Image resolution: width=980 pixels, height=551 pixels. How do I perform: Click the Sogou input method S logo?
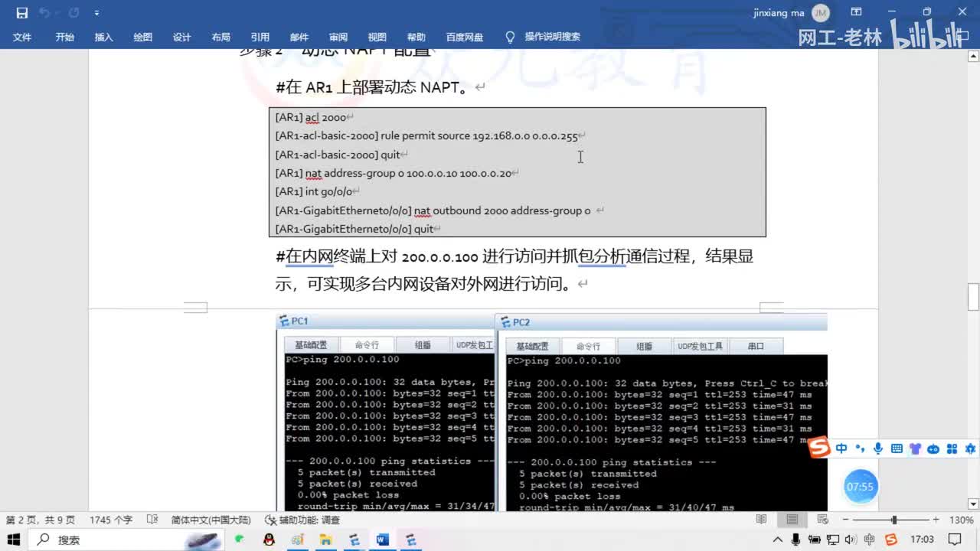(820, 448)
